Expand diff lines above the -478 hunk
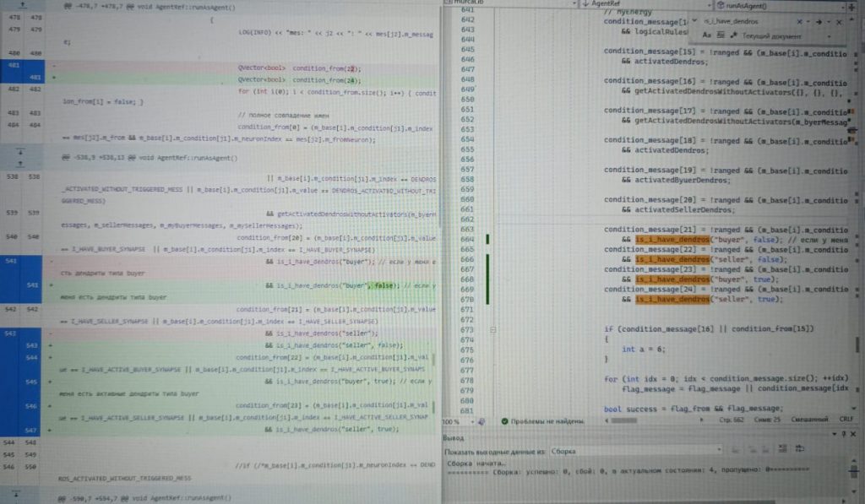This screenshot has width=865, height=504. (x=23, y=5)
